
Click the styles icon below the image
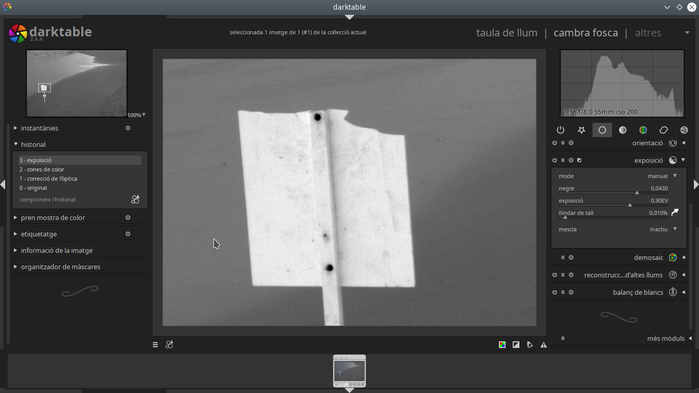point(169,345)
